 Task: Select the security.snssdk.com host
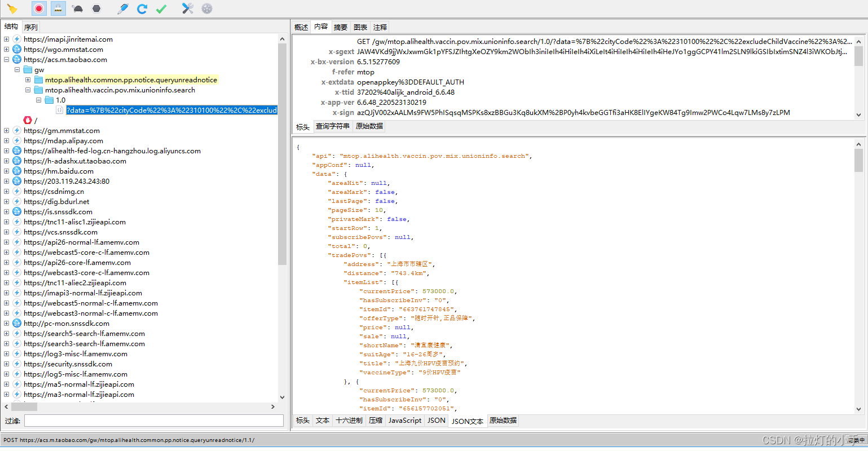click(x=68, y=364)
